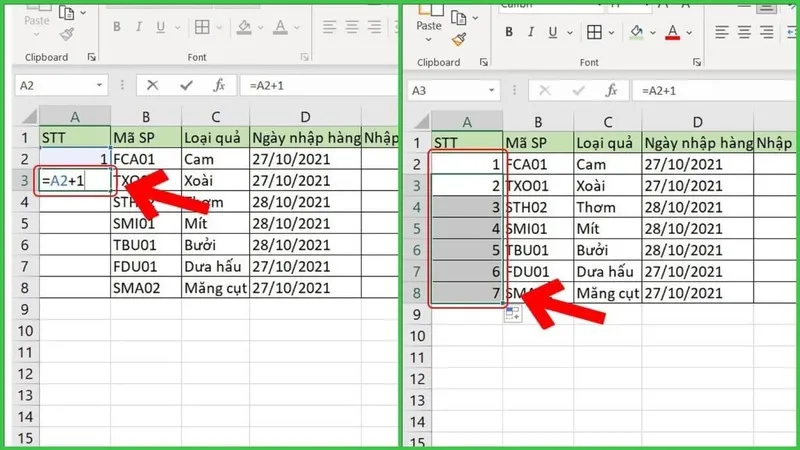
Task: Click Italic in the left Excel window
Action: tap(138, 27)
